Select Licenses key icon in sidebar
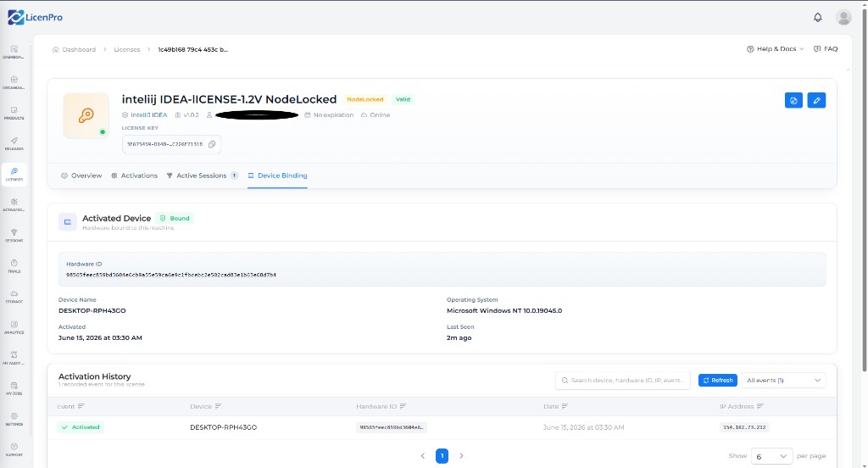The height and width of the screenshot is (468, 868). [x=14, y=171]
